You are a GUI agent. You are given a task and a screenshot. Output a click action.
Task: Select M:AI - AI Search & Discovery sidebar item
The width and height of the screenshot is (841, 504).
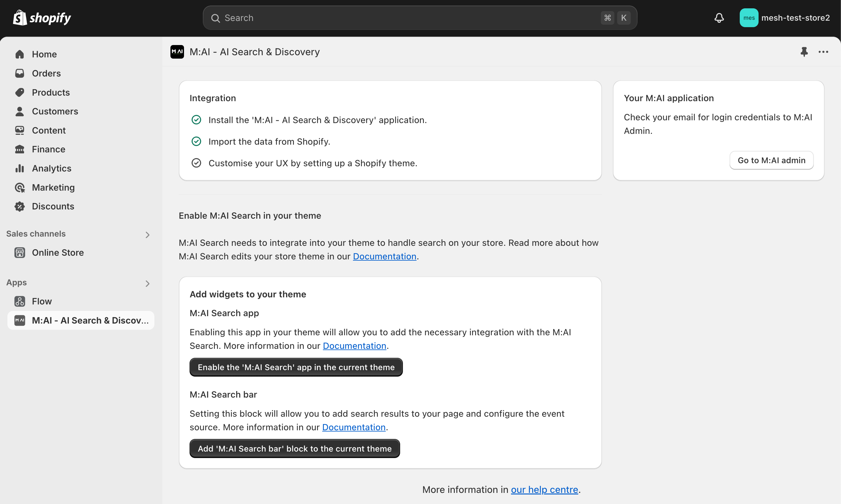click(x=81, y=320)
